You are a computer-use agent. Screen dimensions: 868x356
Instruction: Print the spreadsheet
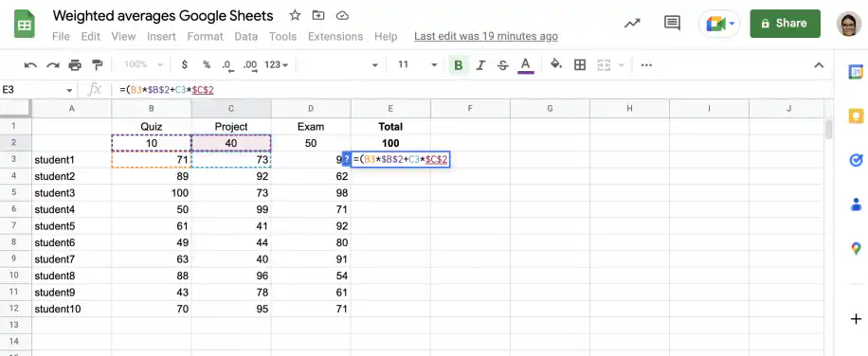(75, 65)
